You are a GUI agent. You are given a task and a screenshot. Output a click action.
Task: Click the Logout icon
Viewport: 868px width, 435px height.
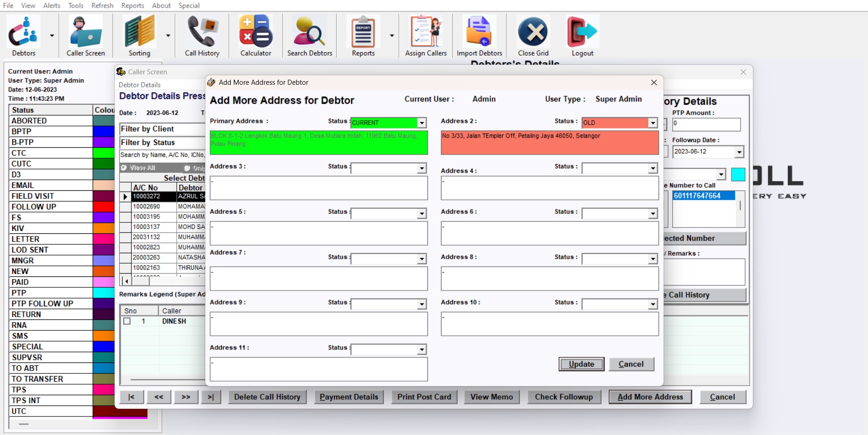coord(582,32)
